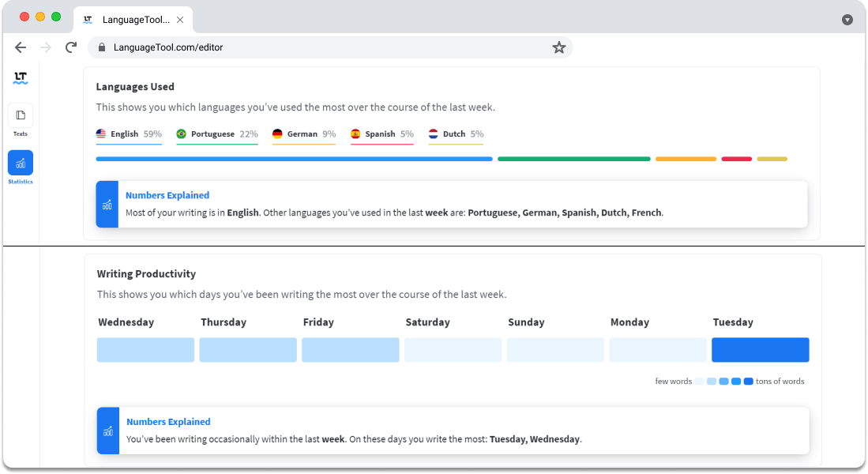
Task: Click the 'Tuesday' day label
Action: 733,322
